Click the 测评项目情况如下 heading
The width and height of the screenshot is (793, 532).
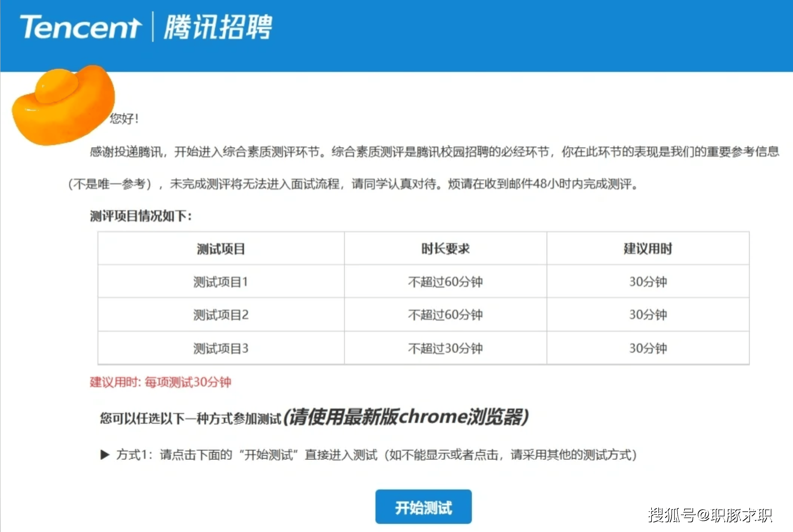[141, 216]
